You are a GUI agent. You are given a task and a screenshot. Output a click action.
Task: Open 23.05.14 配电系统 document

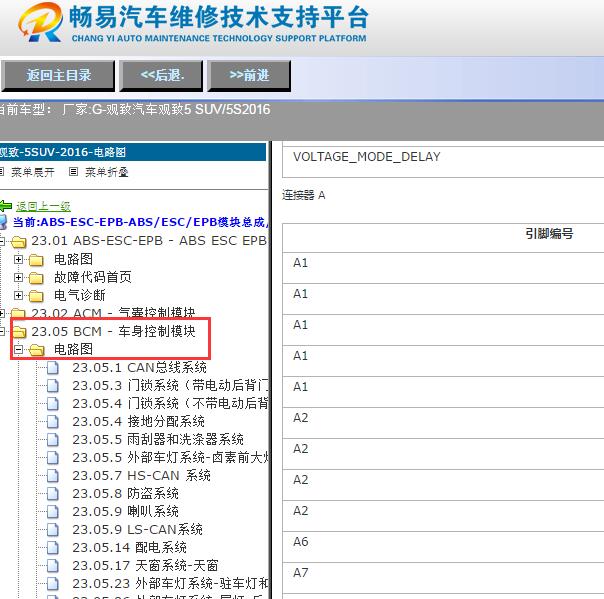129,548
